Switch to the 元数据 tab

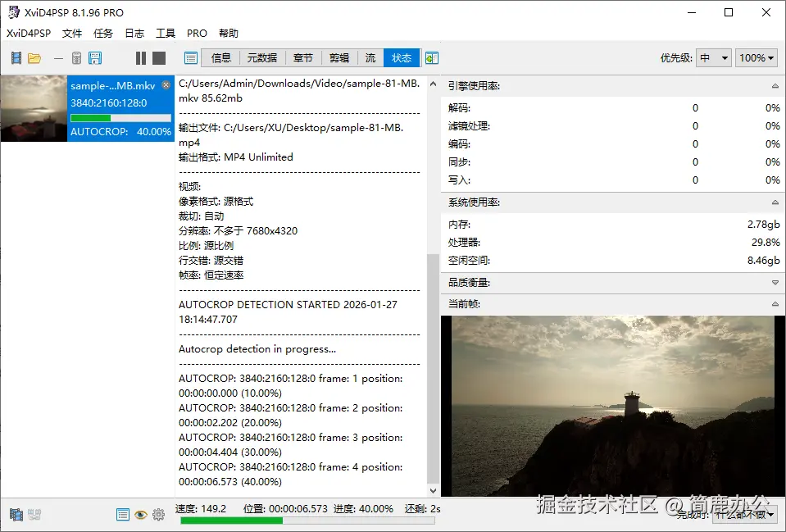pos(264,57)
